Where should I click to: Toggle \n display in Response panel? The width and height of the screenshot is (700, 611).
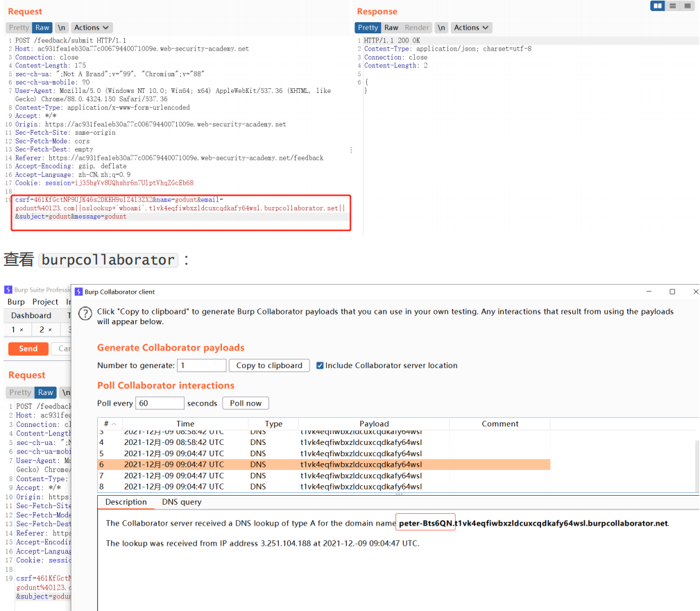(x=441, y=27)
